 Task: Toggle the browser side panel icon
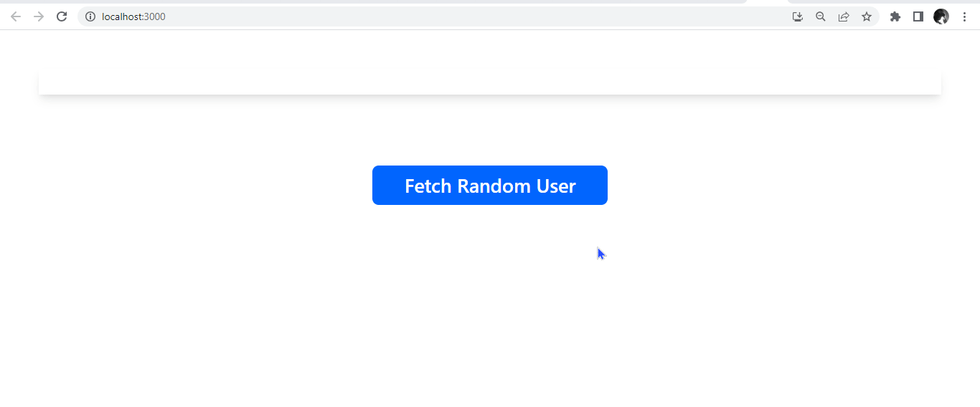pos(918,16)
